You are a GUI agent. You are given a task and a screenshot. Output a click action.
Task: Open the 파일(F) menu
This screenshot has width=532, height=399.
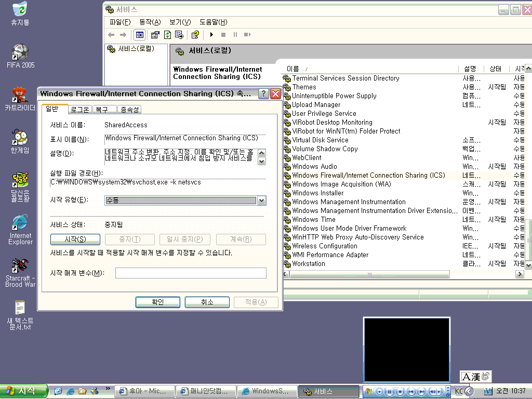pos(120,22)
